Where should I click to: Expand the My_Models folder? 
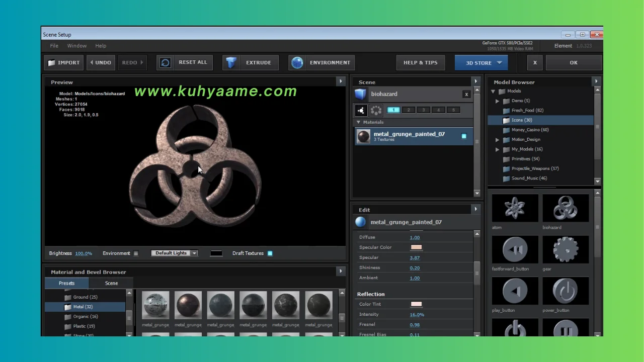coord(498,149)
